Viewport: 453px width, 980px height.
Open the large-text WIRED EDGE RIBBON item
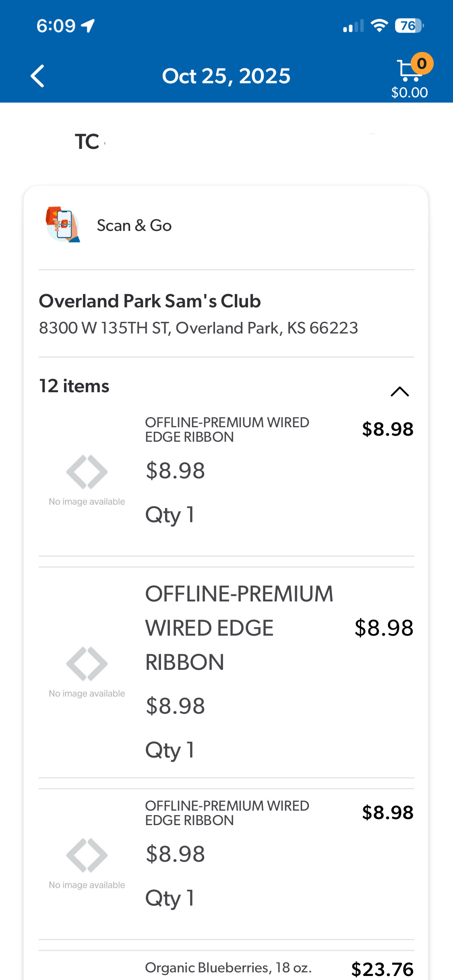[x=239, y=628]
